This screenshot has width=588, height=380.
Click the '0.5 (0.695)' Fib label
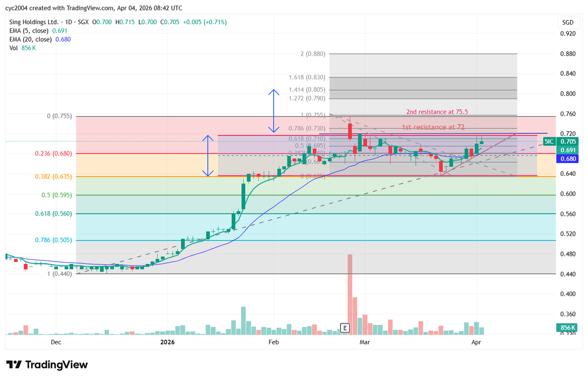[310, 145]
